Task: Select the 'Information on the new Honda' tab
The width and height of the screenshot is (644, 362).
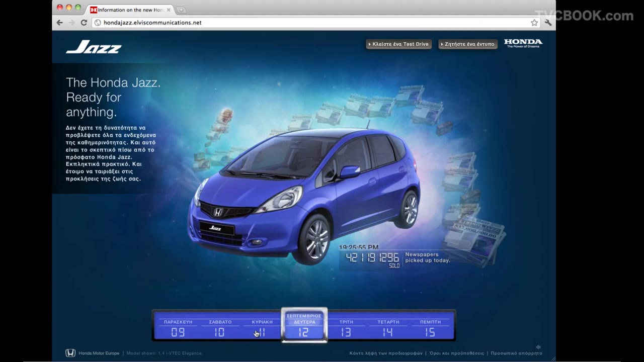Action: click(130, 10)
